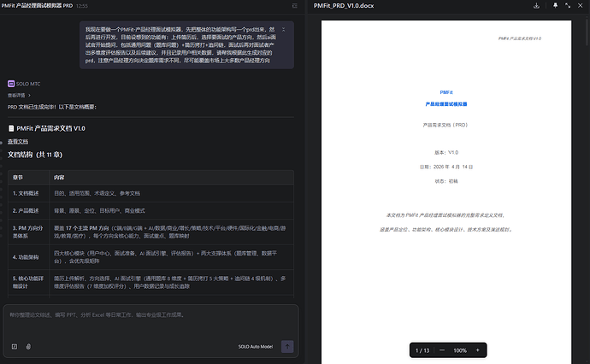Click the 背景、愿景、定位 content cell
590x364 pixels.
click(172, 210)
